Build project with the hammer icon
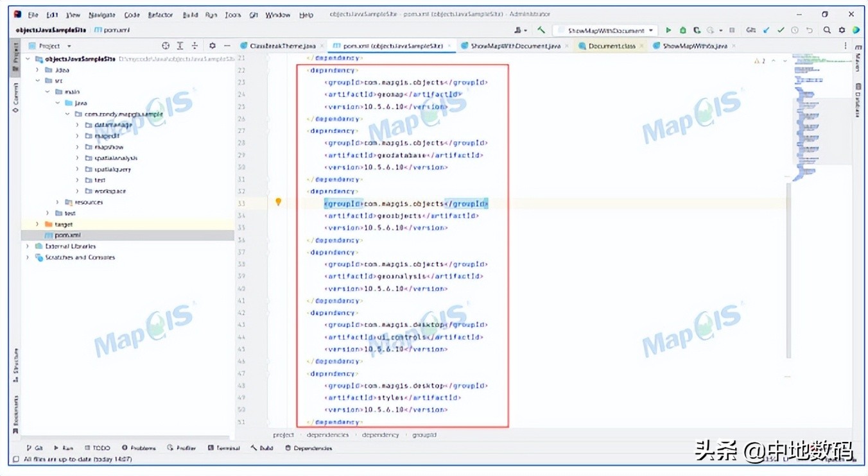This screenshot has width=868, height=476. tap(541, 30)
